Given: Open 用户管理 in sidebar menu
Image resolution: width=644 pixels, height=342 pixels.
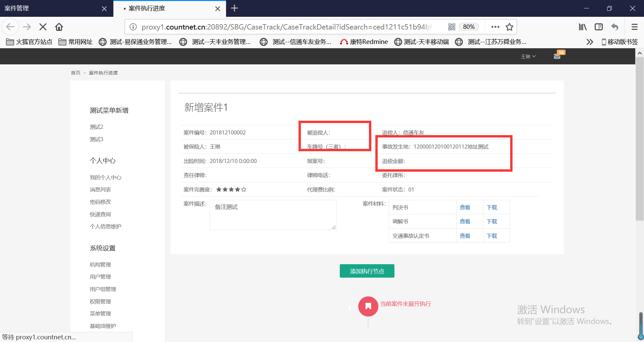Looking at the screenshot, I should pyautogui.click(x=100, y=277).
